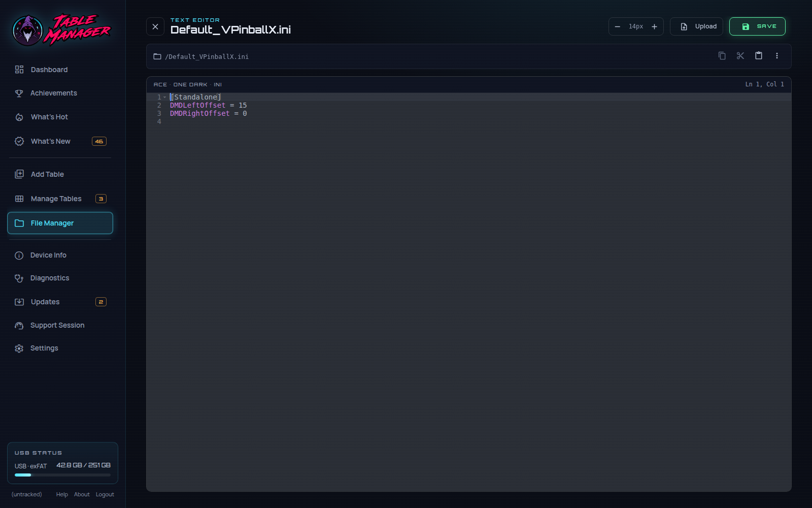The height and width of the screenshot is (508, 812).
Task: Click the DMDRightOffset line in editor
Action: (208, 113)
